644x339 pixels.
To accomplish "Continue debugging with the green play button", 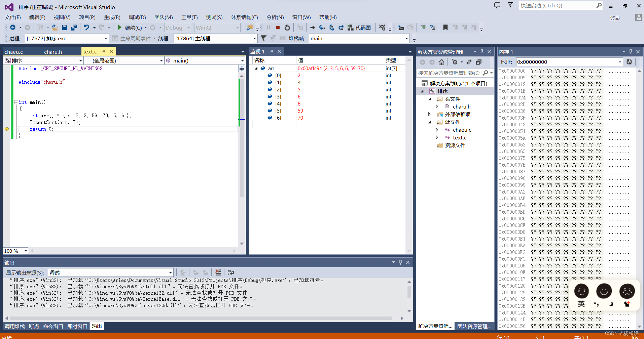I will [119, 28].
